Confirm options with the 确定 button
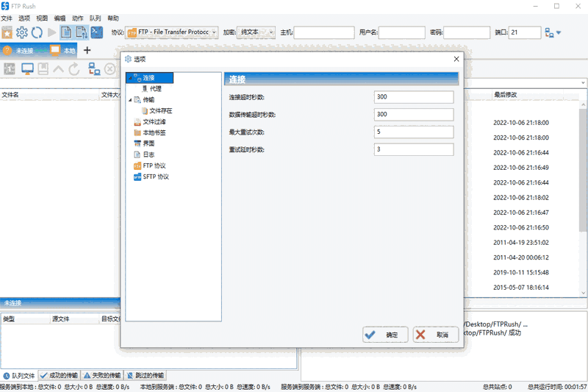 385,335
